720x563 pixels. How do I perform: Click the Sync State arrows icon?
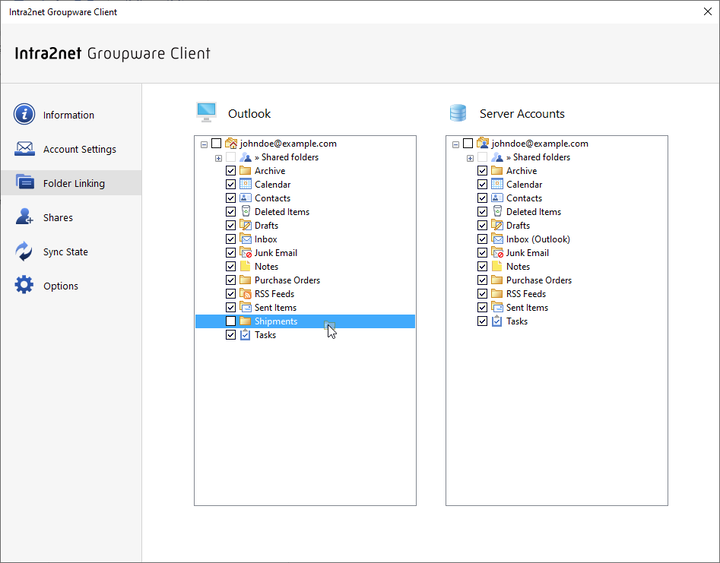(x=24, y=251)
